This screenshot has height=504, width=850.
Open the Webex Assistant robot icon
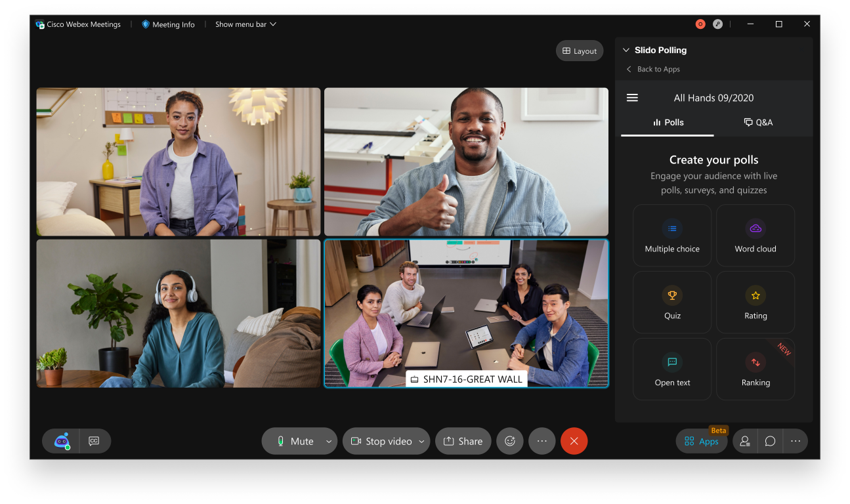(62, 441)
